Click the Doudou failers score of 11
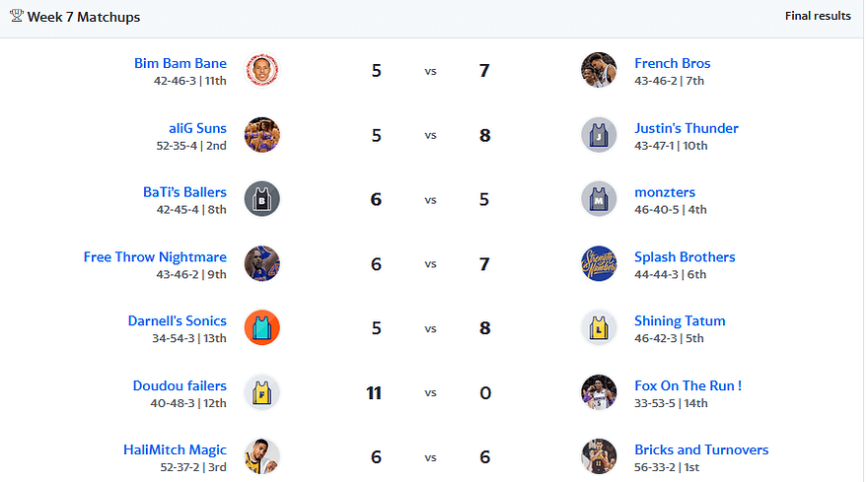868x482 pixels. coord(374,393)
